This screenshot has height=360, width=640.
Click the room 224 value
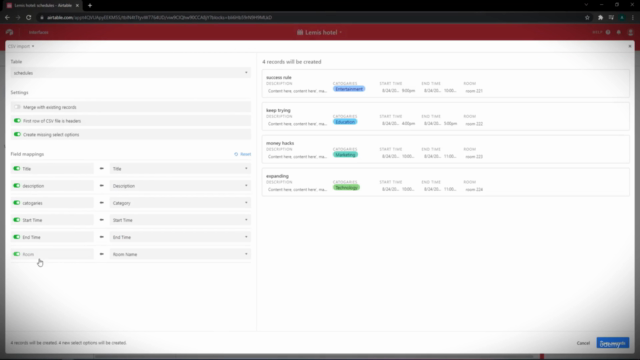coord(474,189)
